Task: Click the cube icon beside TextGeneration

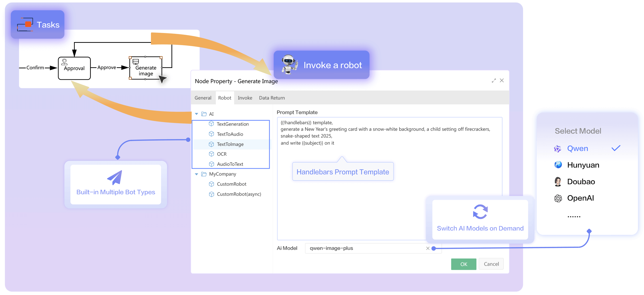Action: [x=211, y=124]
